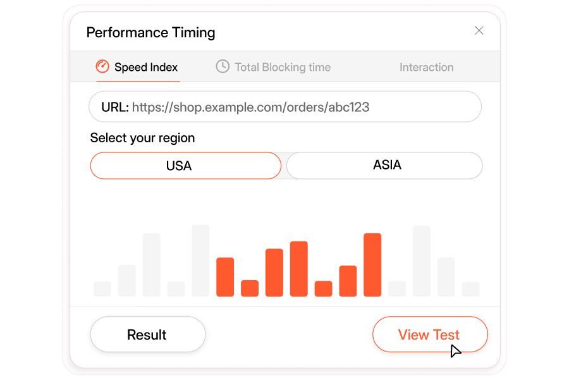Screen dimensions: 569x392
Task: Close the Performance Timing dialog
Action: (479, 30)
